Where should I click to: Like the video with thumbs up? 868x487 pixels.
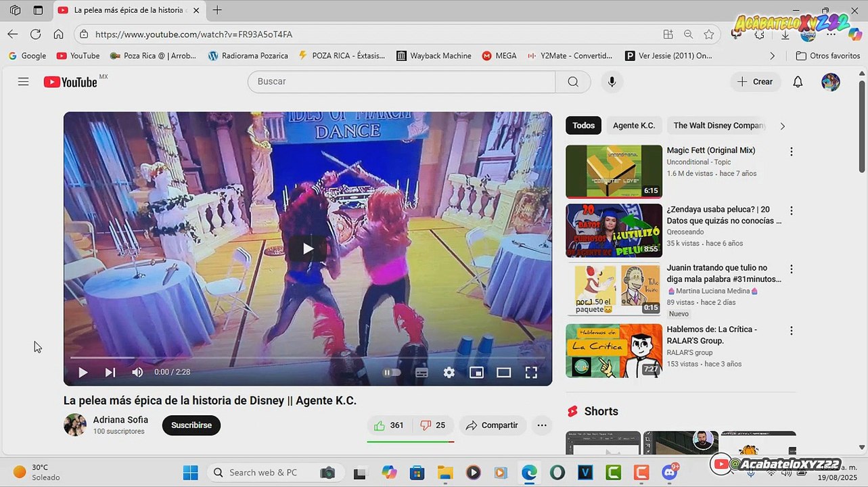click(389, 425)
